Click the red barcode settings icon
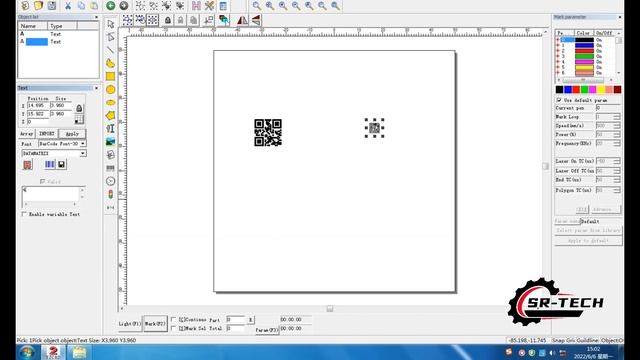 [x=27, y=164]
